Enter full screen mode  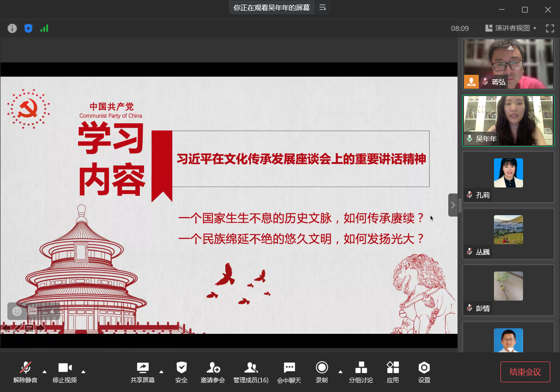point(550,28)
